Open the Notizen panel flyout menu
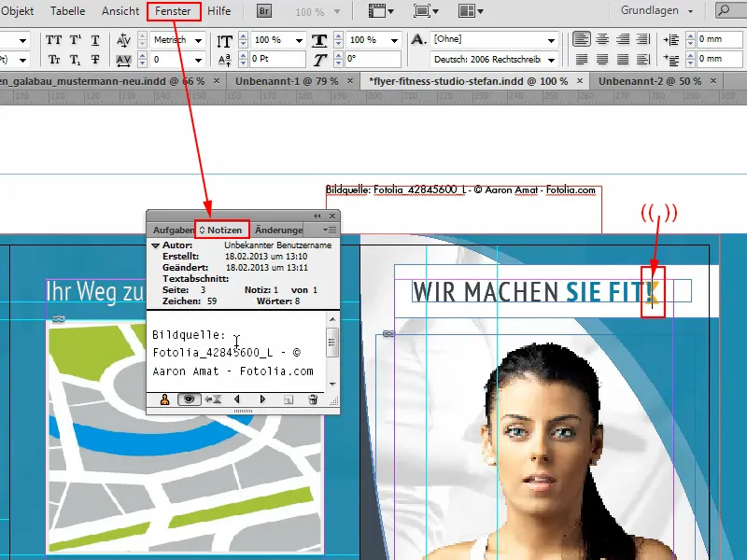Viewport: 747px width, 560px height. pyautogui.click(x=330, y=230)
